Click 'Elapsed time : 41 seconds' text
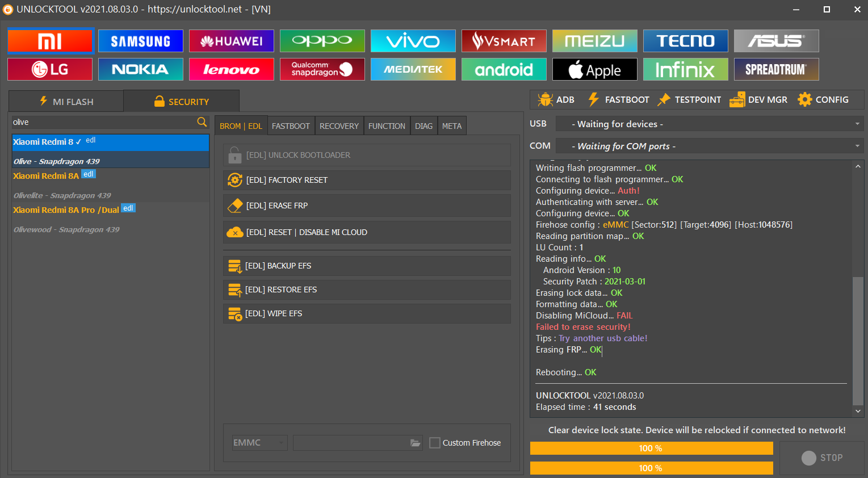Screen dimensions: 868x478 586,407
